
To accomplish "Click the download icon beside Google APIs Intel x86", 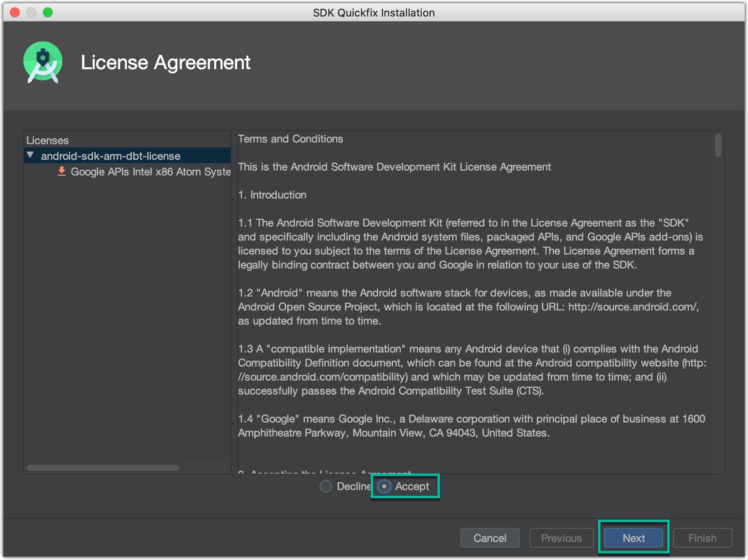I will 62,171.
